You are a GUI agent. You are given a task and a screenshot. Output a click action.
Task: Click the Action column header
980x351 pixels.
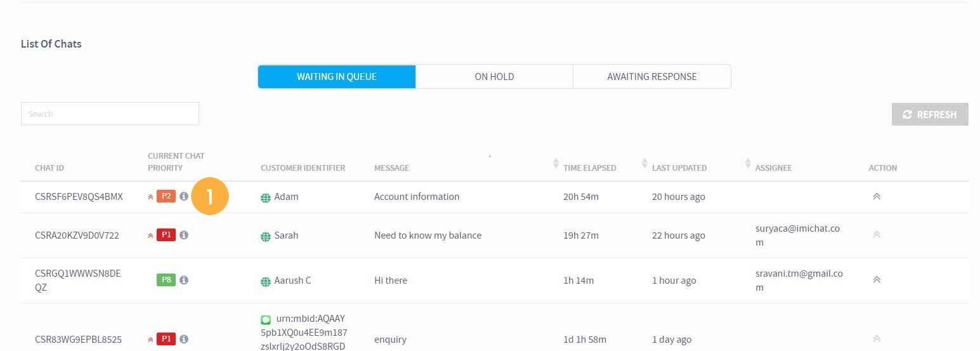[883, 168]
